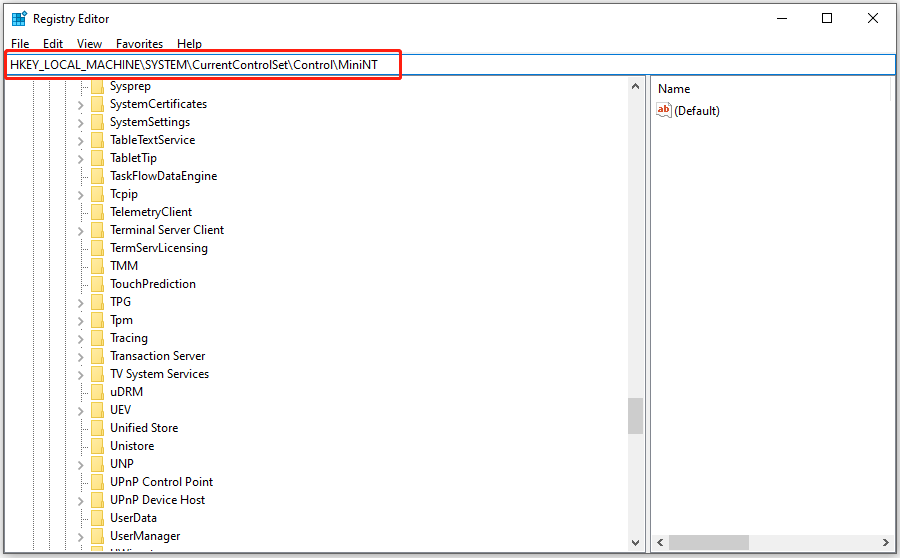Click the values pane horizontal scrollbar thumb
Viewport: 900px width, 558px height.
point(709,542)
